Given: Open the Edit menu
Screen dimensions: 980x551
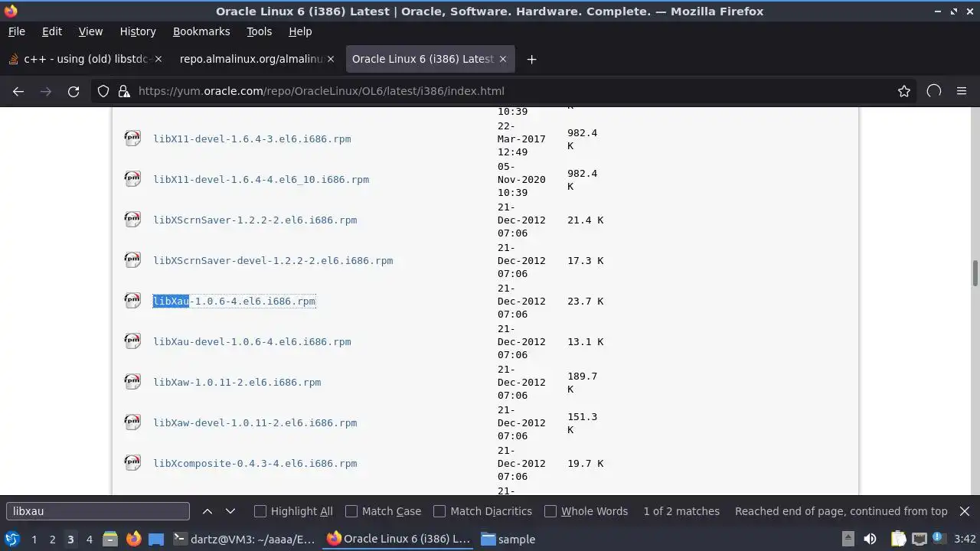Looking at the screenshot, I should coord(52,31).
